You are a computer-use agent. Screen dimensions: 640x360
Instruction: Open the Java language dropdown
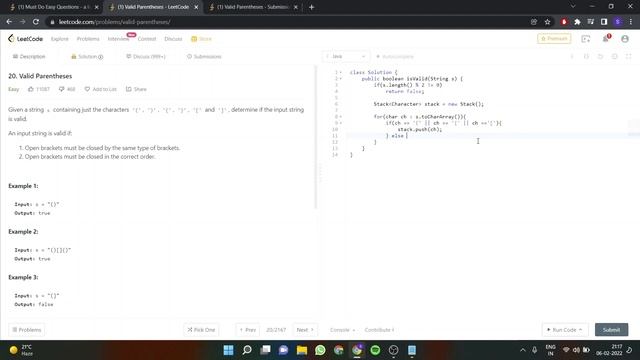345,56
